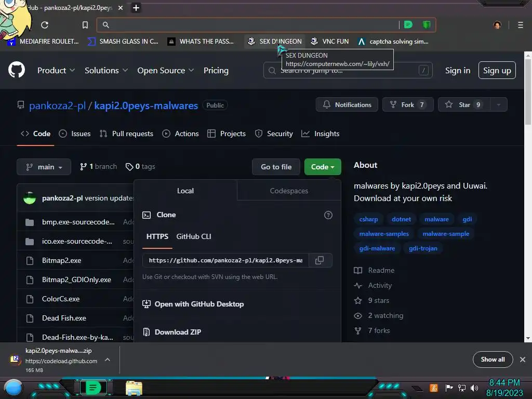This screenshot has width=532, height=399.
Task: Open the Activity link in About
Action: [373, 285]
